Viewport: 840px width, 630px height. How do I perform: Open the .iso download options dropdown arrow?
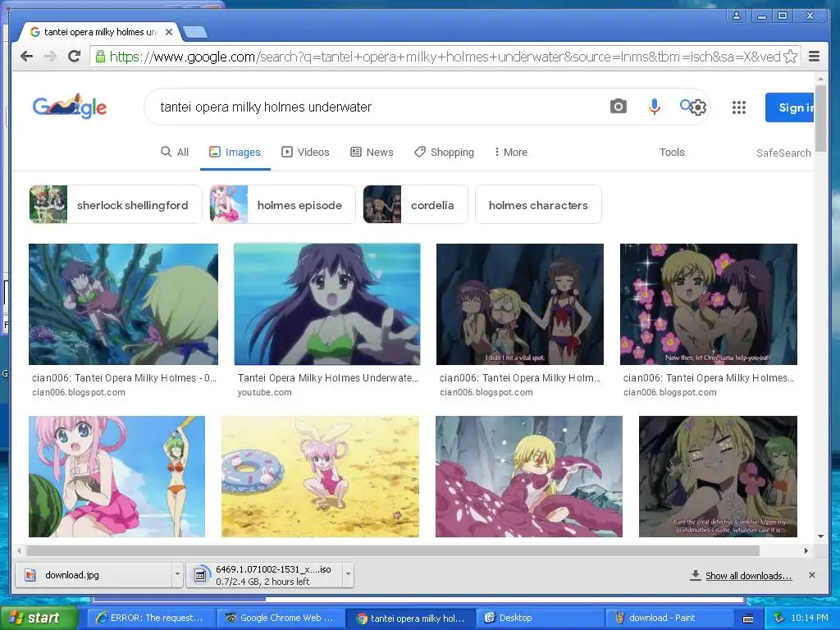tap(348, 574)
